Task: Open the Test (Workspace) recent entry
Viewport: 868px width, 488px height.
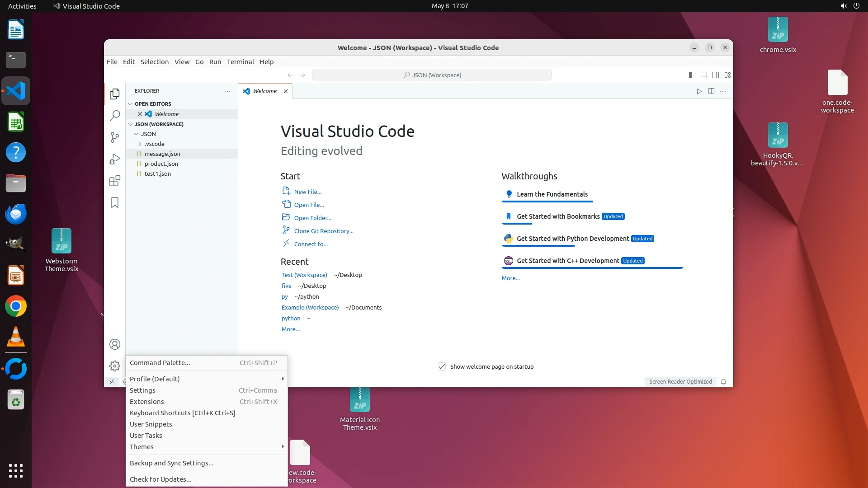Action: pyautogui.click(x=304, y=275)
